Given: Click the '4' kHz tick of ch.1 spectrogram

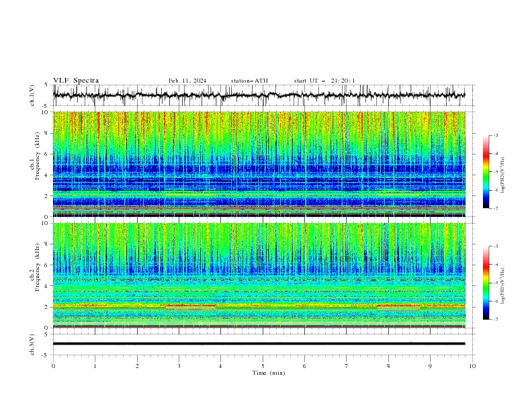Looking at the screenshot, I should pos(47,175).
